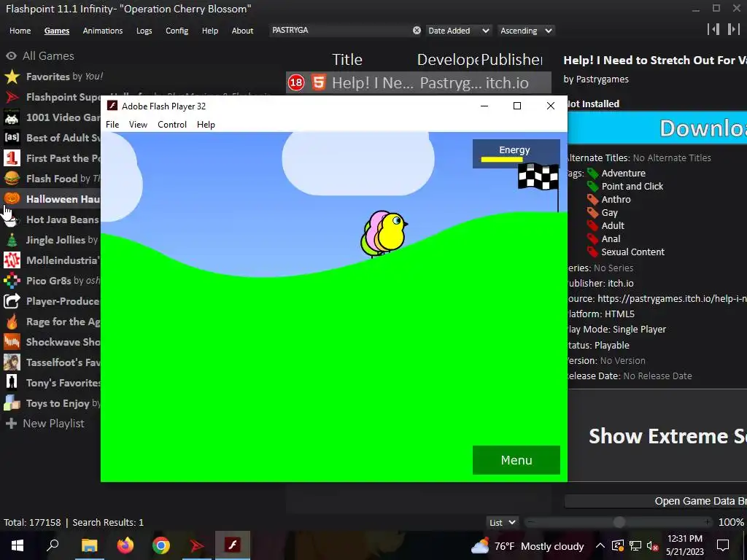
Task: Click the Anthro tag
Action: tap(616, 200)
